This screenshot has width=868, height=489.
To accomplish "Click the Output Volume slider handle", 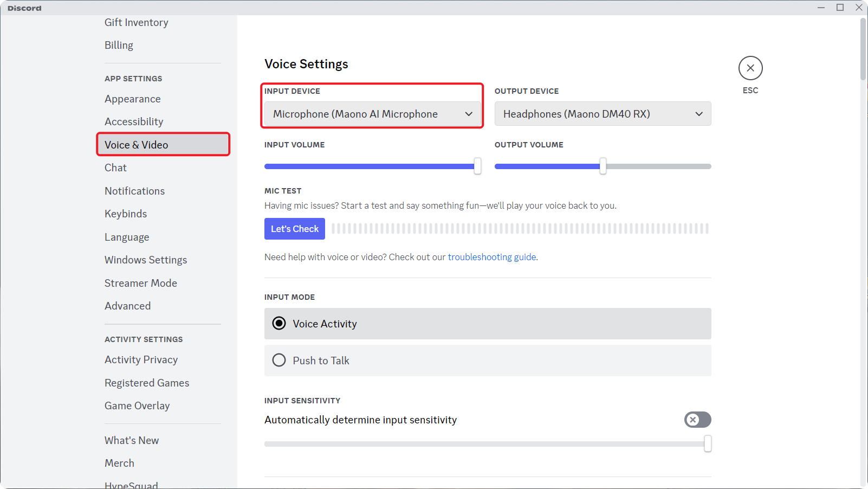I will pos(603,166).
